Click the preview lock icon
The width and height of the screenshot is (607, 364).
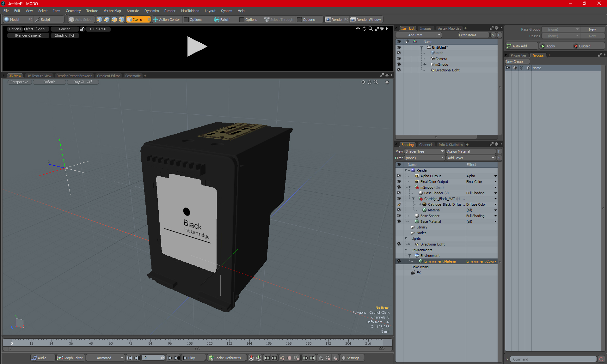tap(82, 29)
